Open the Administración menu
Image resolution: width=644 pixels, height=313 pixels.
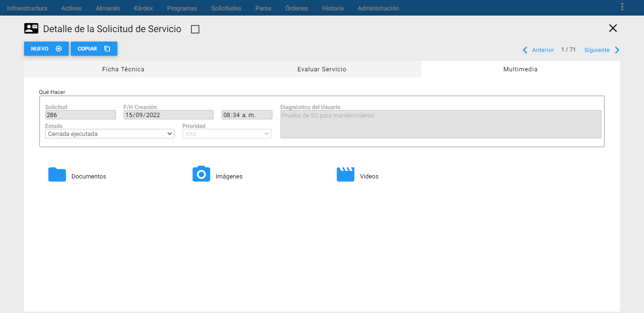pyautogui.click(x=378, y=8)
